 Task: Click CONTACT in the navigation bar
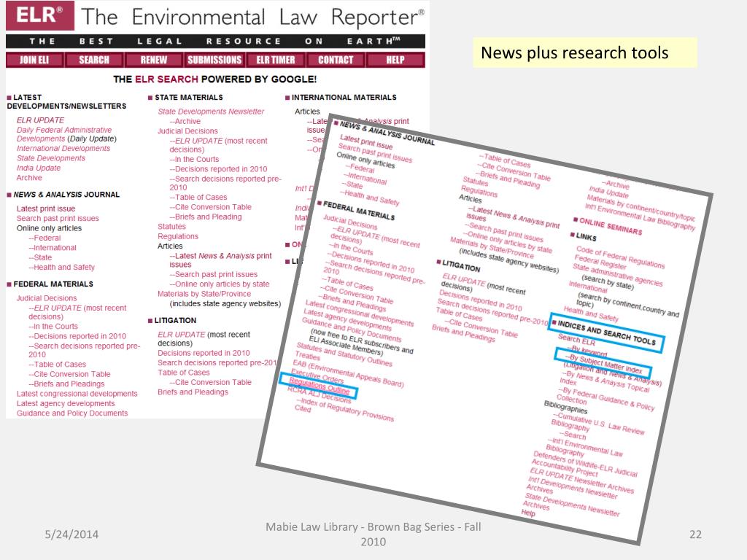coord(336,60)
